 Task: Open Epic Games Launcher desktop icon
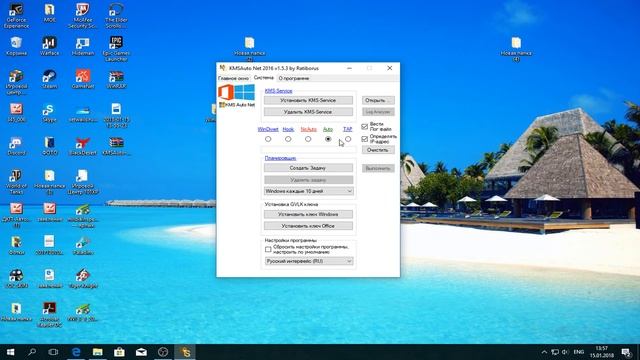click(x=116, y=49)
